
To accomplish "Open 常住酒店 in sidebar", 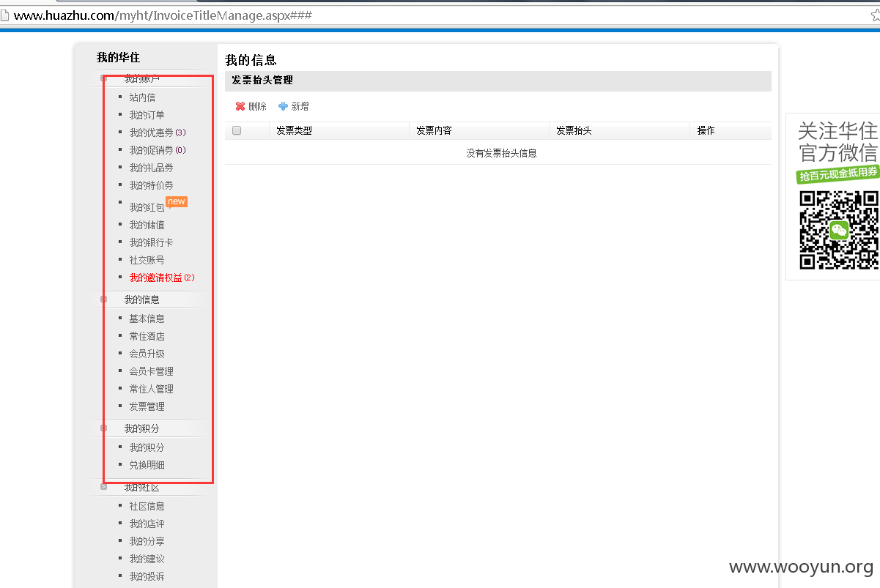I will 147,336.
